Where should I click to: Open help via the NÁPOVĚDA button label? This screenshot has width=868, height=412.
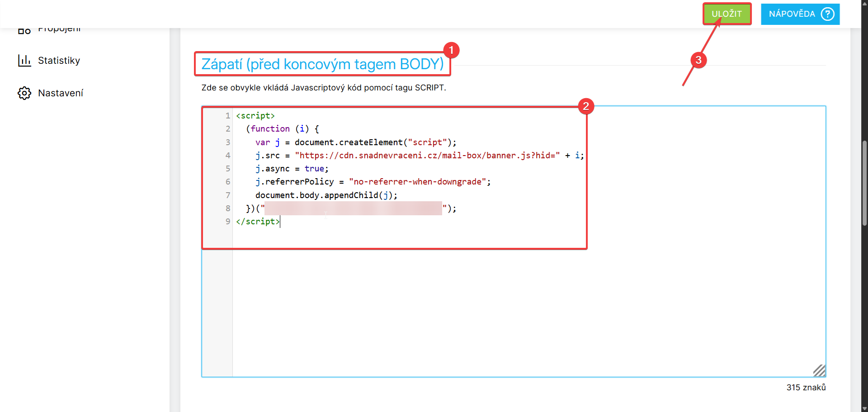[792, 14]
